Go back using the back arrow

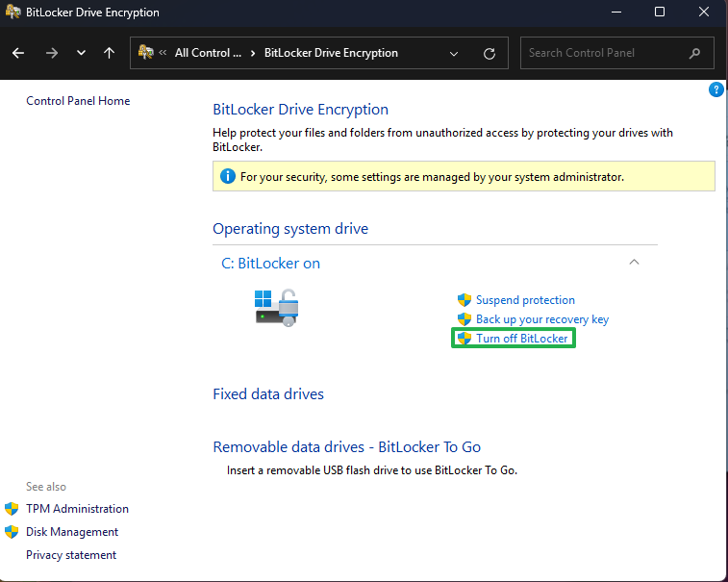[18, 53]
